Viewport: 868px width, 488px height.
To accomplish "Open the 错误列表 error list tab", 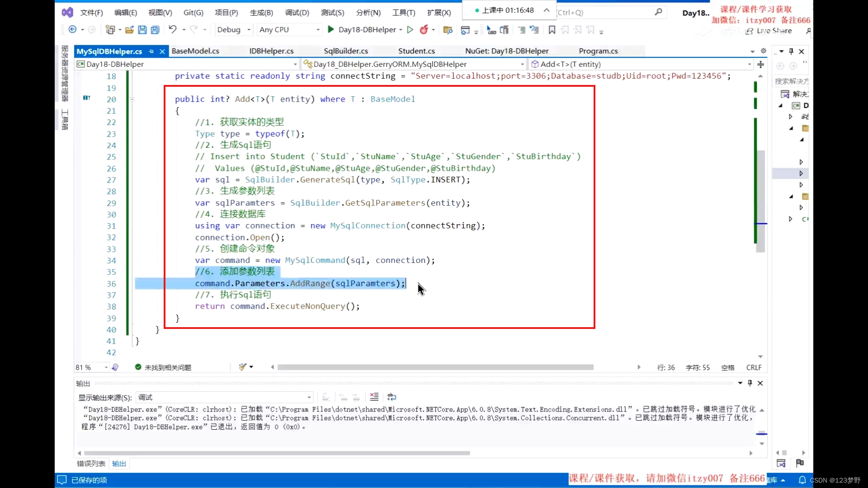I will click(x=91, y=464).
